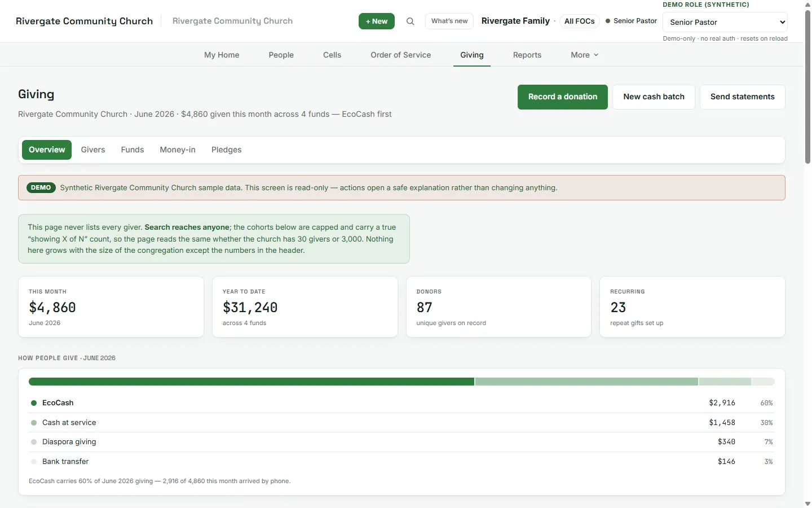Viewport: 812px width, 508px height.
Task: Switch to the Givers tab
Action: click(93, 150)
